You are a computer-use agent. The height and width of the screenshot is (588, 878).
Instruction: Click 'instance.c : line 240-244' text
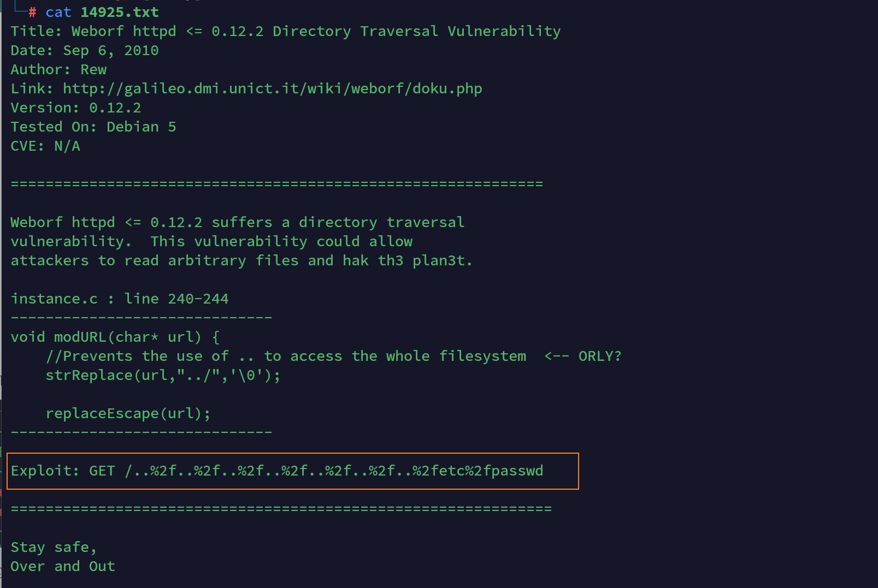pyautogui.click(x=120, y=299)
